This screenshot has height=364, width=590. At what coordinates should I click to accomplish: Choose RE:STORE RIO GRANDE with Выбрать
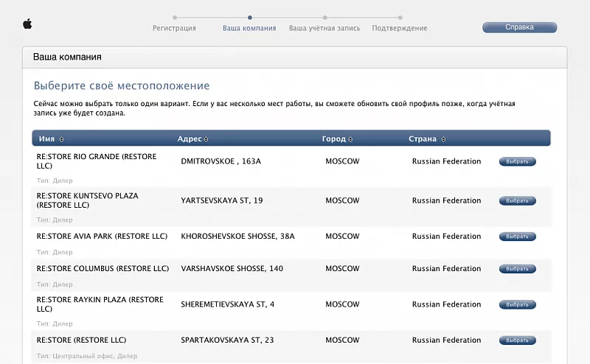tap(518, 161)
